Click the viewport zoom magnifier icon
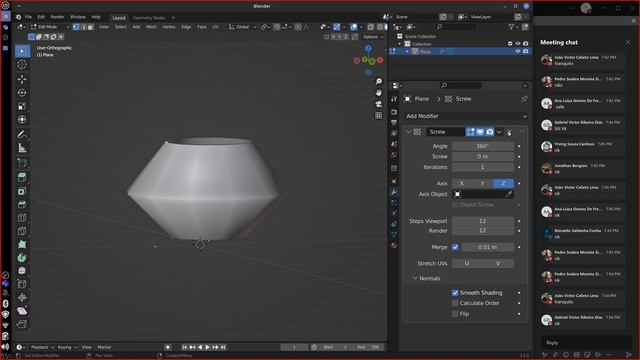Viewport: 640px width, 360px height. (378, 81)
